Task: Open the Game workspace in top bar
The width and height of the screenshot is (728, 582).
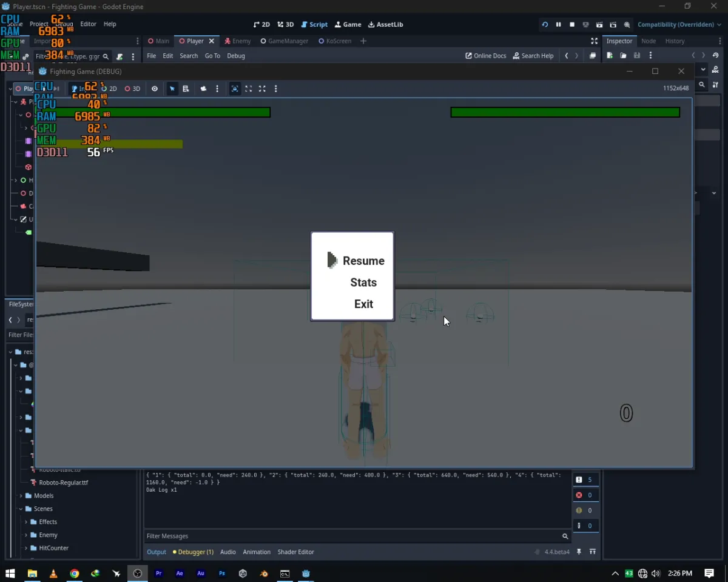Action: click(x=348, y=24)
